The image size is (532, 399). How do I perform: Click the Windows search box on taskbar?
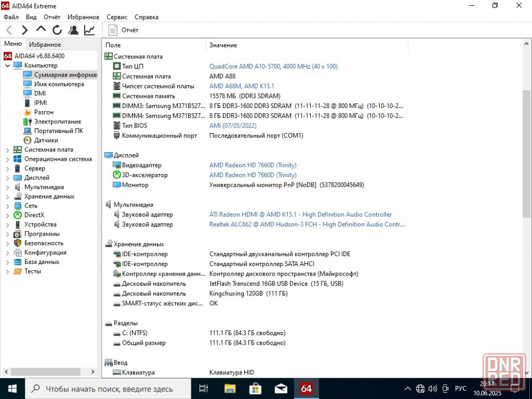pos(109,389)
